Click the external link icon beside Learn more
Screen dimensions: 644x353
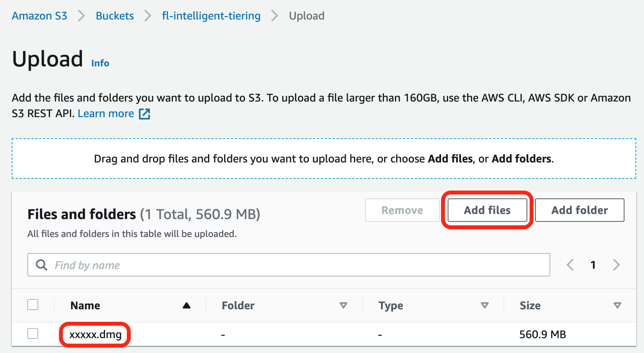coord(144,114)
